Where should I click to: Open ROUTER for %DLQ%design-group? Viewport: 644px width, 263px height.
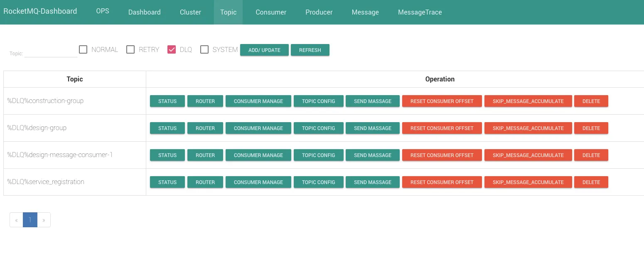(x=205, y=128)
